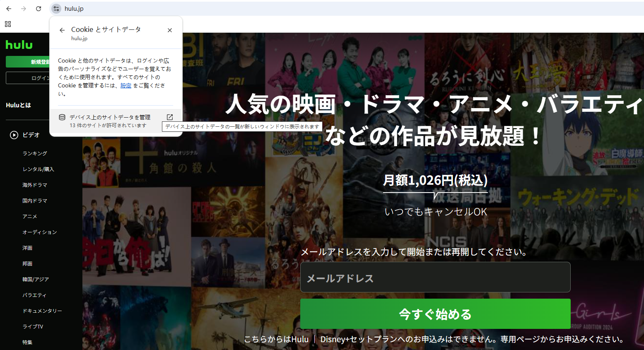Open the site information icon in address bar

pyautogui.click(x=56, y=9)
